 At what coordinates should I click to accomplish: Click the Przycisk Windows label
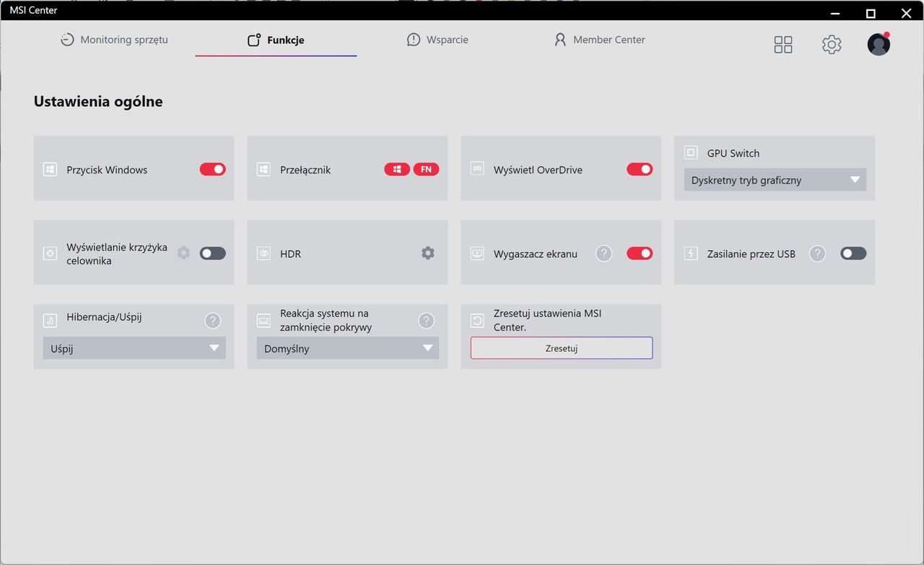click(107, 170)
